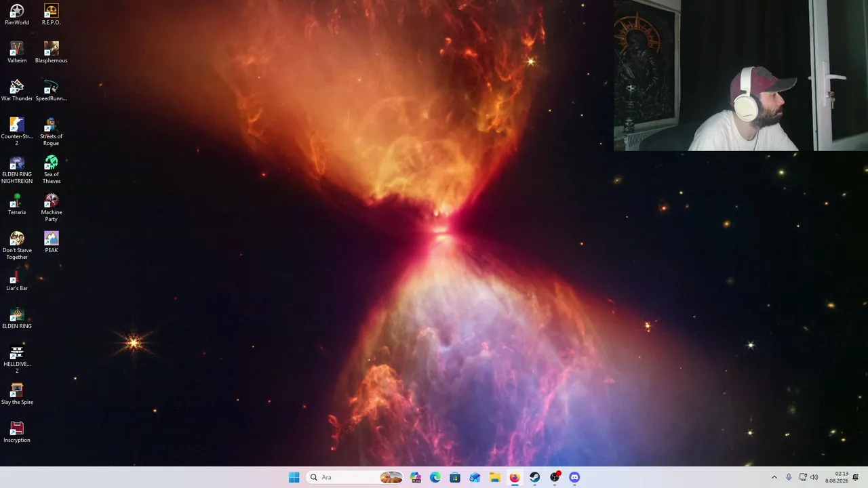The width and height of the screenshot is (868, 488).
Task: Launch Microsoft Edge from the taskbar
Action: click(435, 477)
